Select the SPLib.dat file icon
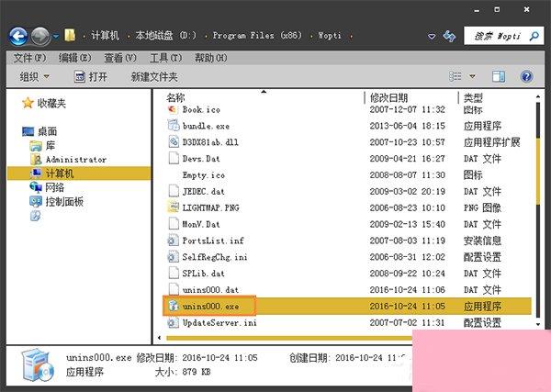 coord(174,274)
